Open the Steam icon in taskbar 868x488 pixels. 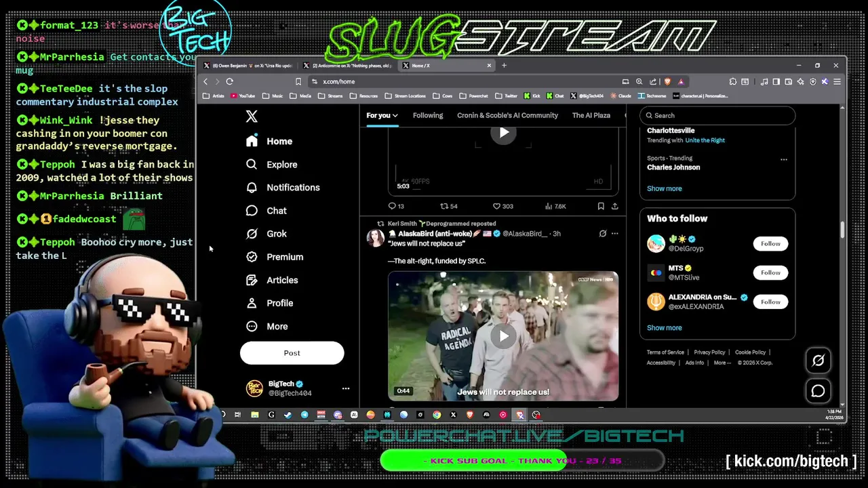pyautogui.click(x=288, y=415)
